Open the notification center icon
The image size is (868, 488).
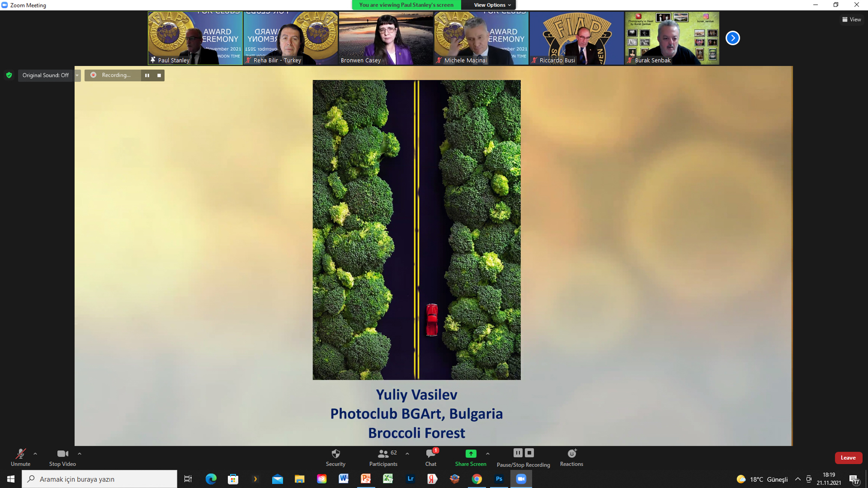point(855,479)
